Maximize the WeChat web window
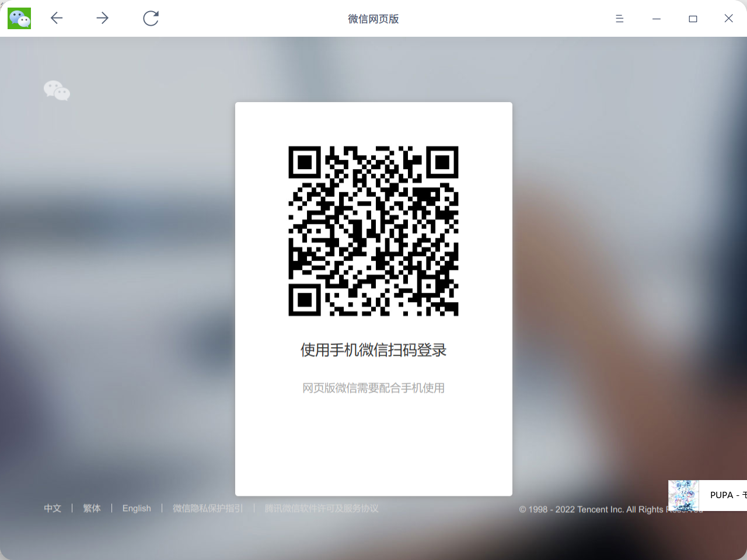The image size is (747, 560). [693, 19]
